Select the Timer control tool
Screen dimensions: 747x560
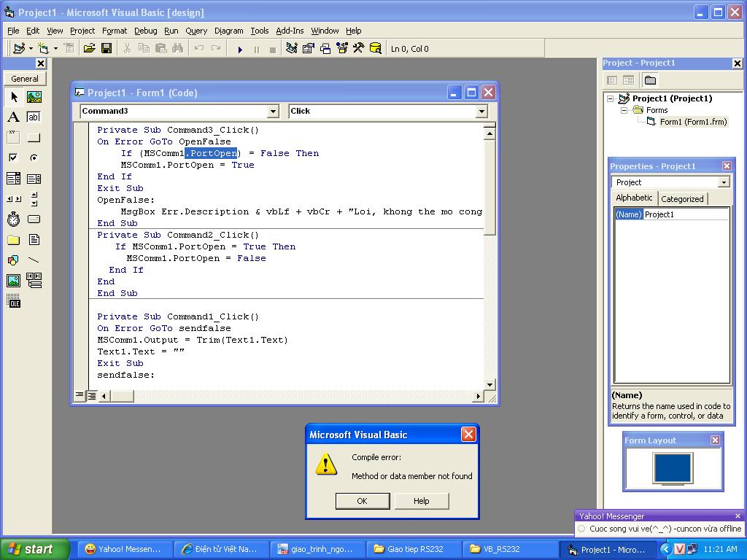coord(13,219)
